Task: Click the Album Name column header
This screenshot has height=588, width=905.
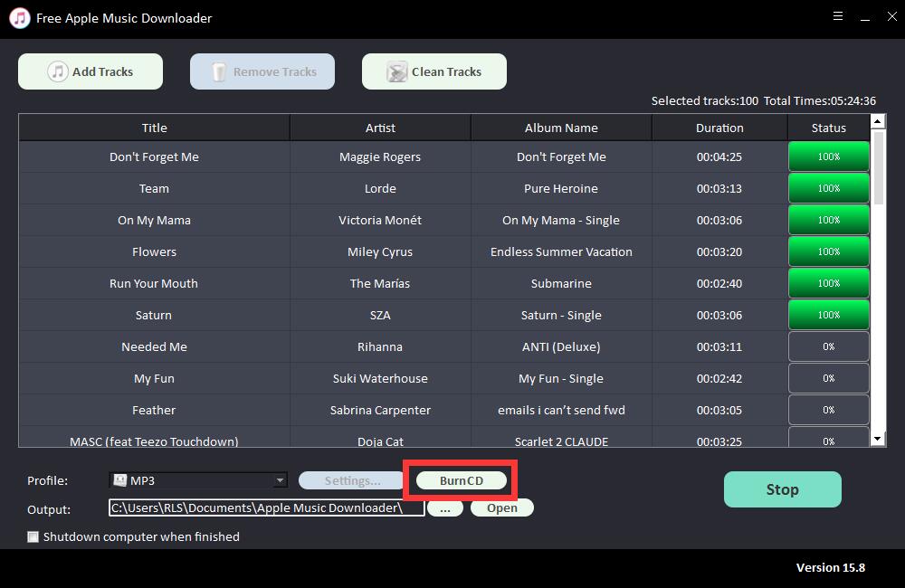Action: click(561, 128)
